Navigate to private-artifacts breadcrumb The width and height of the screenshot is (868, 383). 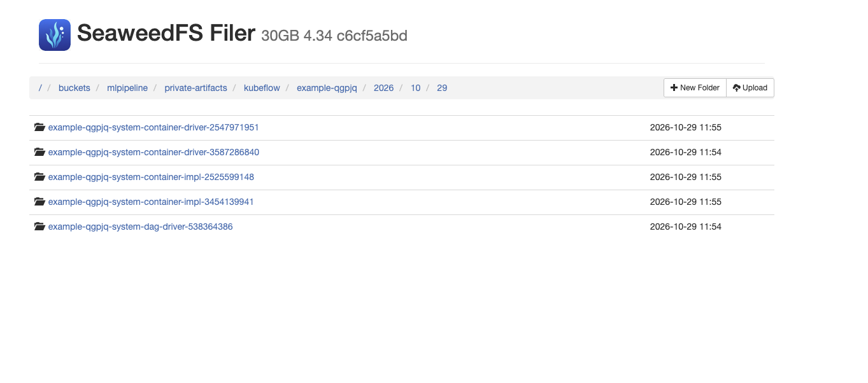[196, 88]
